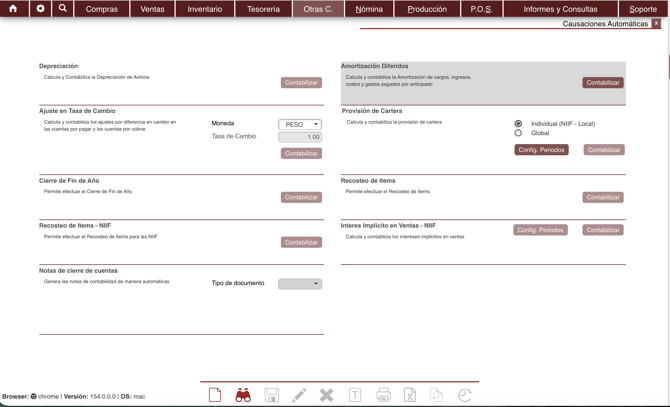Open the Nómina menu
This screenshot has height=407, width=670.
pos(369,9)
